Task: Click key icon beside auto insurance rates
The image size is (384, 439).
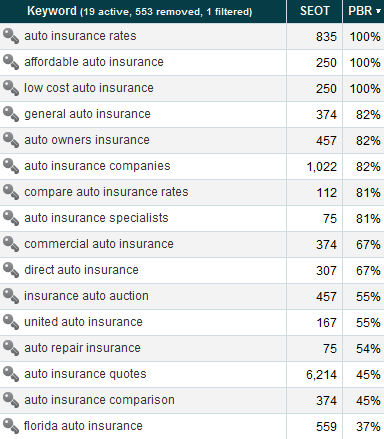Action: click(11, 36)
